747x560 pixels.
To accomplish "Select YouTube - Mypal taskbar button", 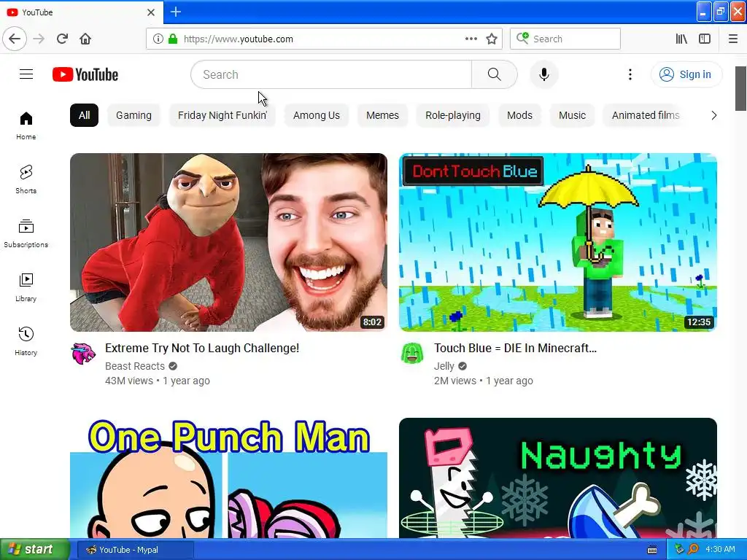I will point(135,550).
